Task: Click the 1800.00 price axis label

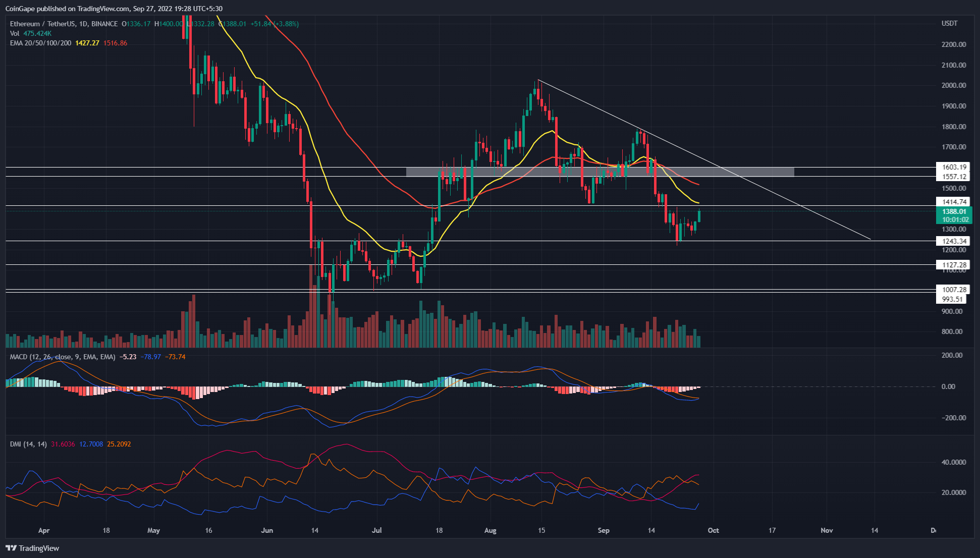Action: (954, 127)
